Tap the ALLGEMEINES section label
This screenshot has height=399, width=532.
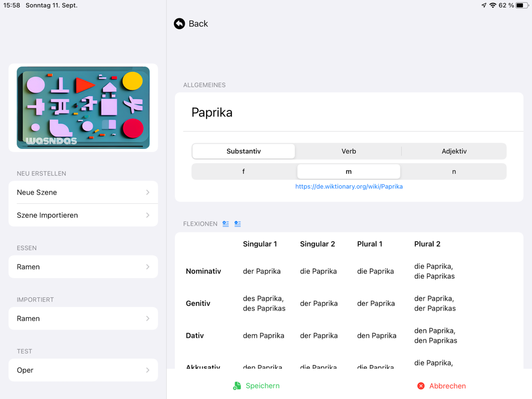204,85
